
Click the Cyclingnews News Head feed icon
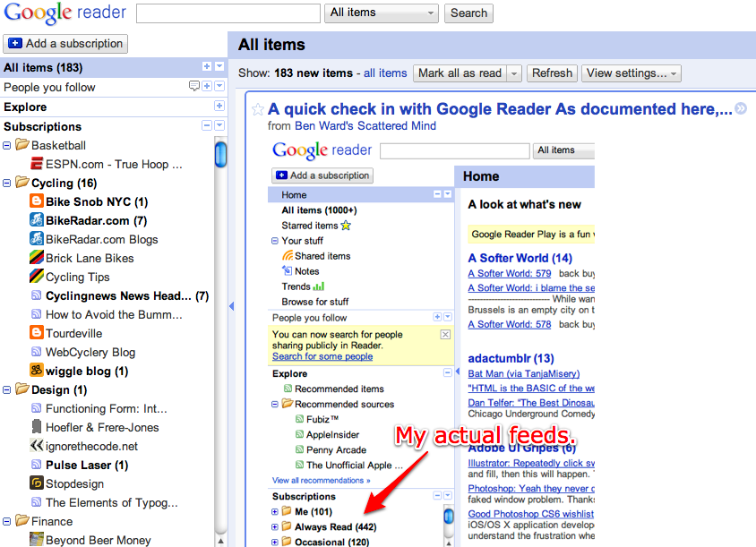(x=36, y=295)
